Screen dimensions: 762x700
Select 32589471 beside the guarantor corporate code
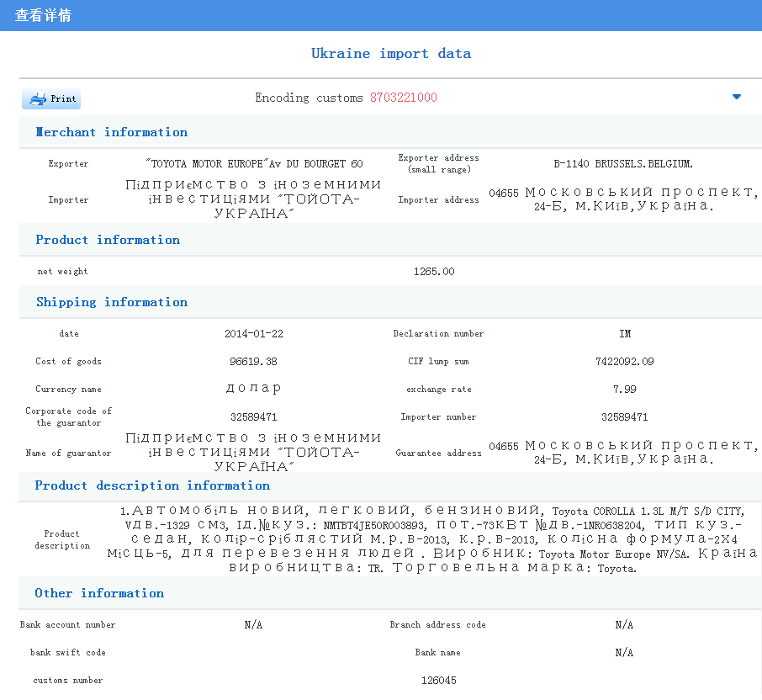coord(254,416)
